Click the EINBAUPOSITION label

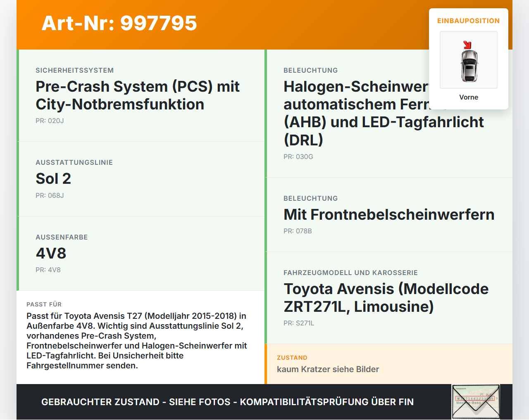[469, 21]
